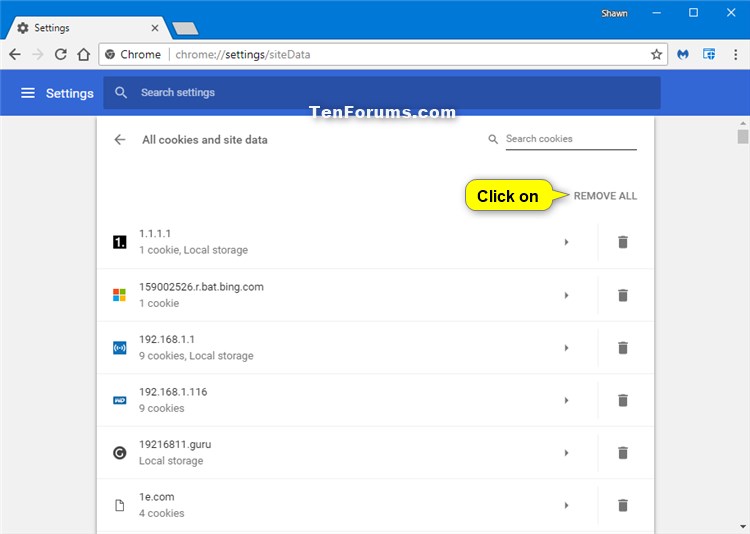Expand details for 1.1.1.1
This screenshot has width=750, height=534.
pos(566,242)
